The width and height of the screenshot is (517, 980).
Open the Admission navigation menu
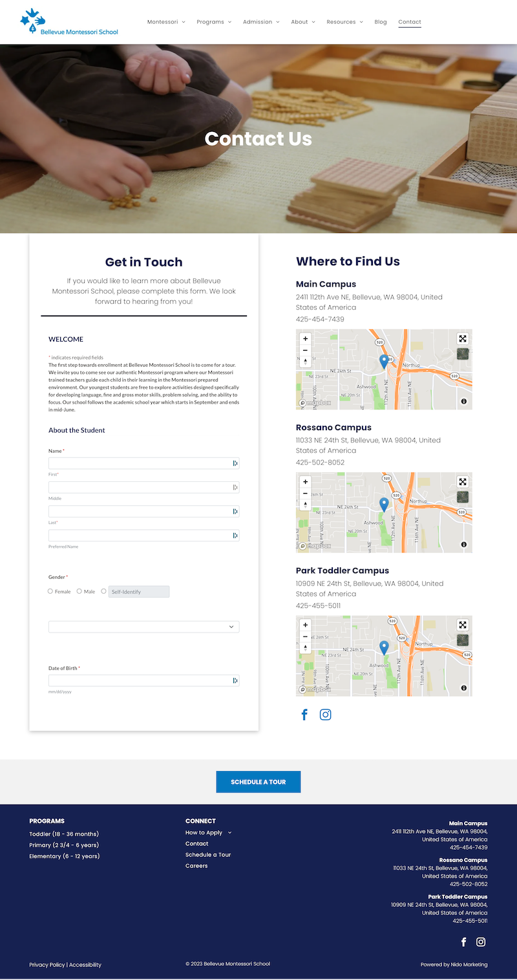(261, 22)
